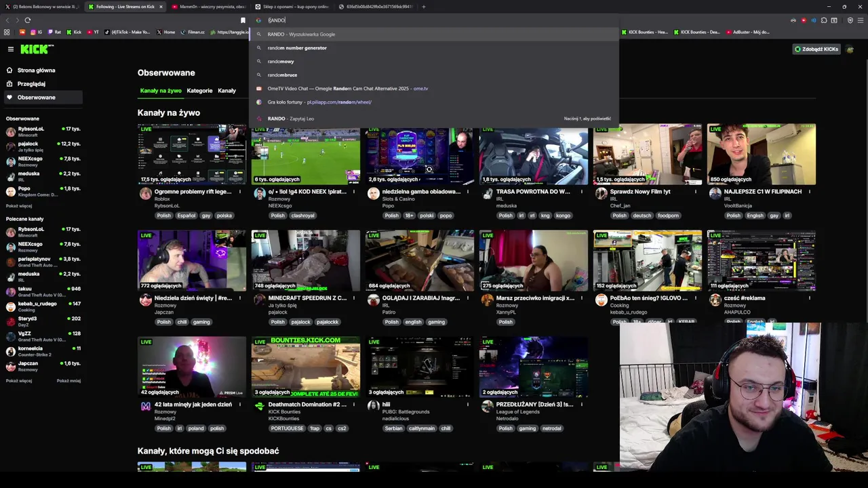
Task: Click the PORTUGUESE tag
Action: click(x=286, y=428)
